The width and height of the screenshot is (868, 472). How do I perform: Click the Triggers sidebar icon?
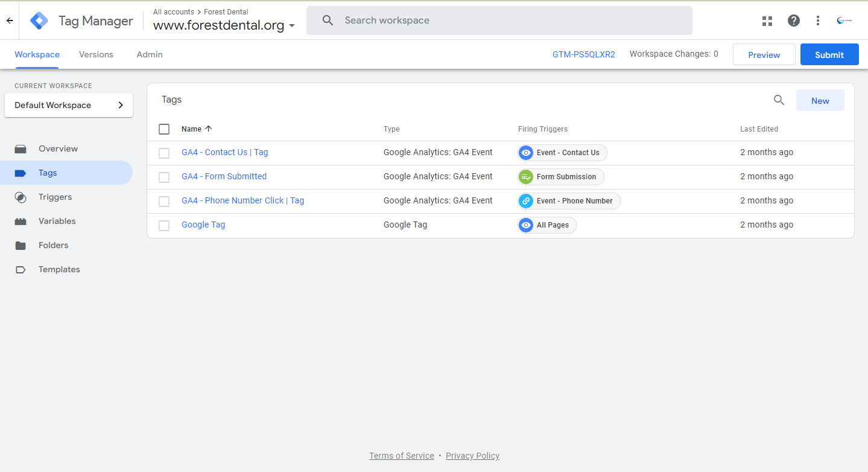pos(21,197)
